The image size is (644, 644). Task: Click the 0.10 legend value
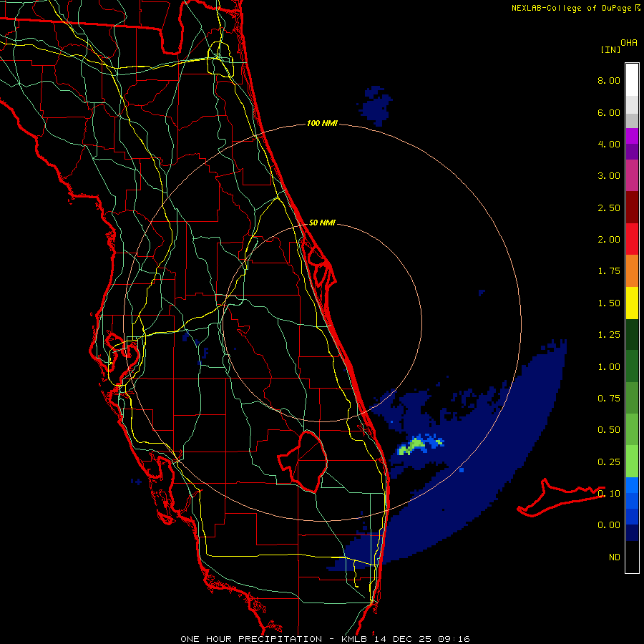point(609,493)
